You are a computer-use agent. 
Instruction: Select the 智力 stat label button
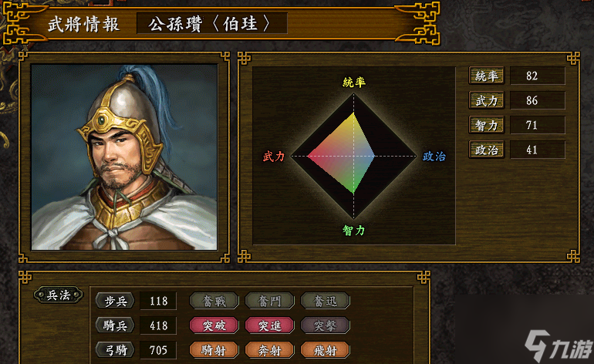[487, 125]
